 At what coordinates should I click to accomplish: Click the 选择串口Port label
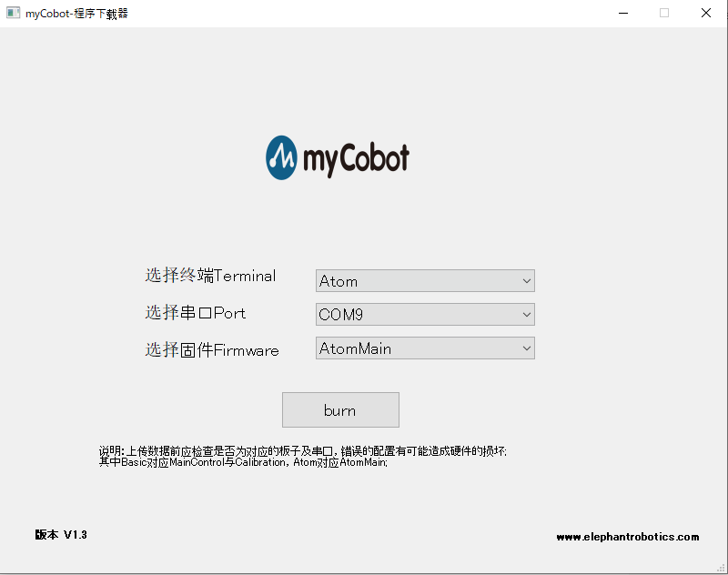coord(195,313)
